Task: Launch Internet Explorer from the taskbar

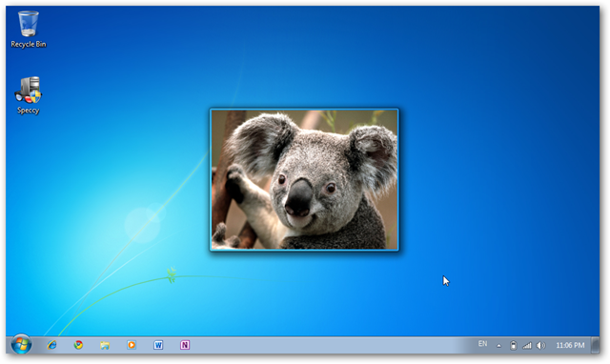Action: point(51,345)
